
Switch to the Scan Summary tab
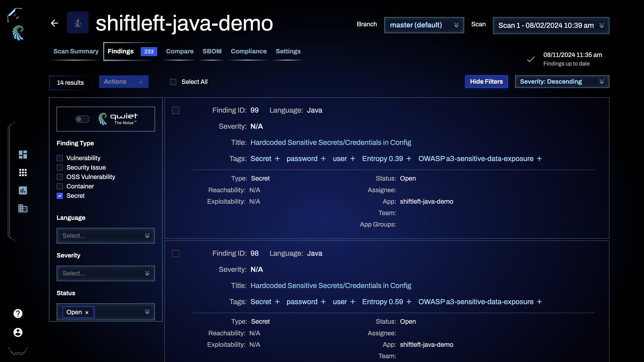[x=76, y=51]
